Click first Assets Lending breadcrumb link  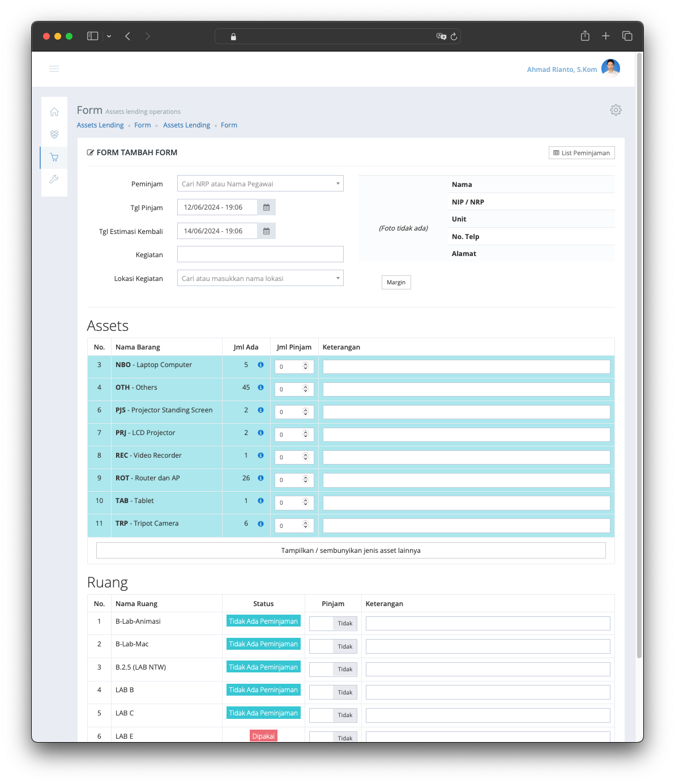click(100, 125)
